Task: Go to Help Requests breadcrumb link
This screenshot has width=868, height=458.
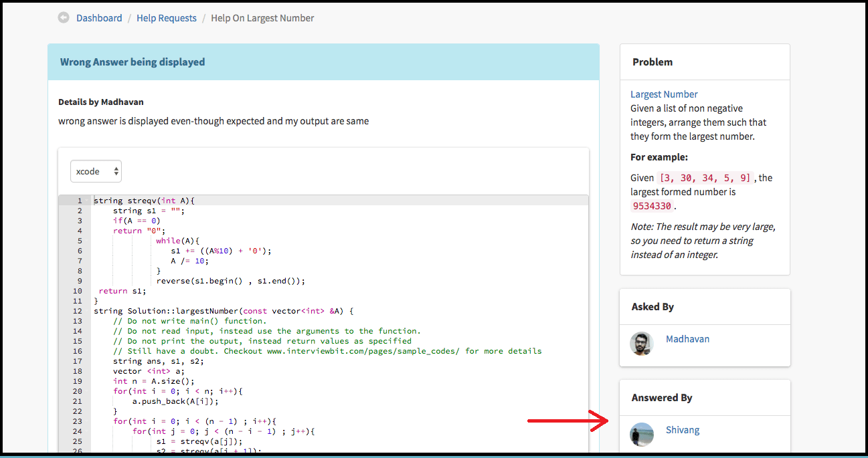Action: pos(167,18)
